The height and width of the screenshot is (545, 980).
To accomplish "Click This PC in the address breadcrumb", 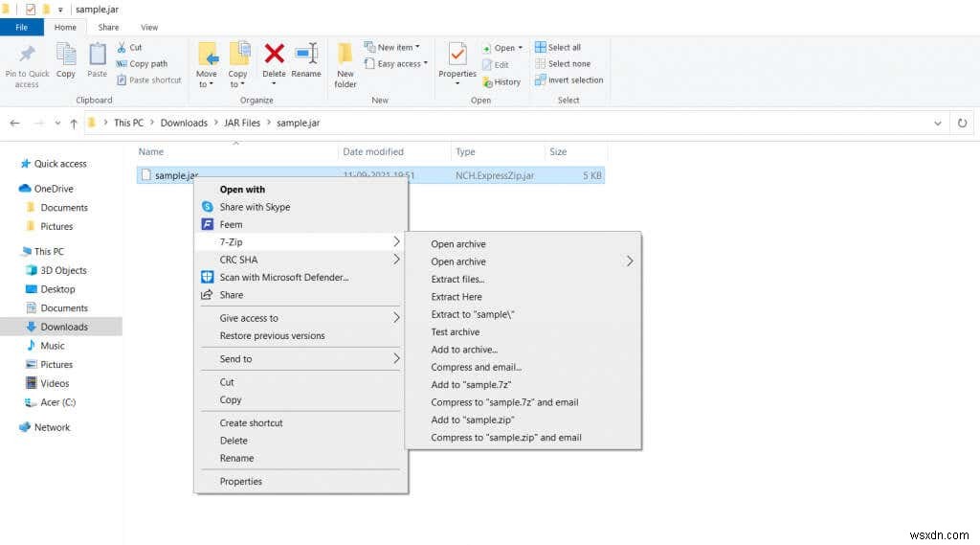I will pyautogui.click(x=129, y=124).
